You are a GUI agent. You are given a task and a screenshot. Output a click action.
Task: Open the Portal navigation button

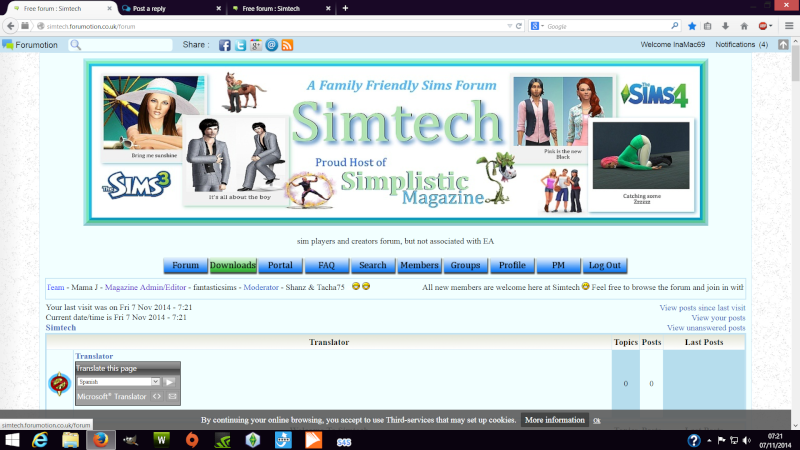pyautogui.click(x=280, y=265)
